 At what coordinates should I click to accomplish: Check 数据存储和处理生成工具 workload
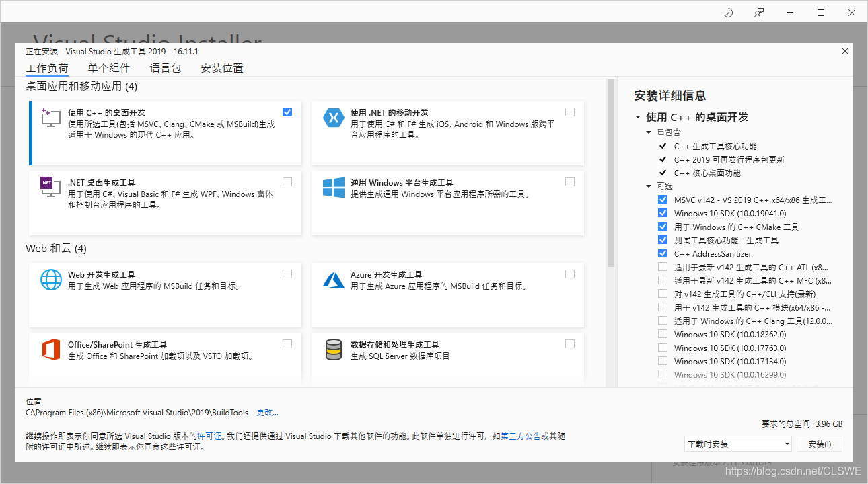(x=570, y=344)
